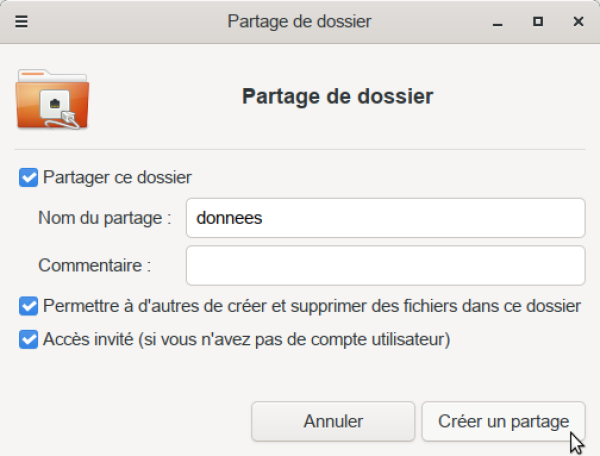Screen dimensions: 600x456
Task: Click the shared folder icon
Action: pos(53,99)
